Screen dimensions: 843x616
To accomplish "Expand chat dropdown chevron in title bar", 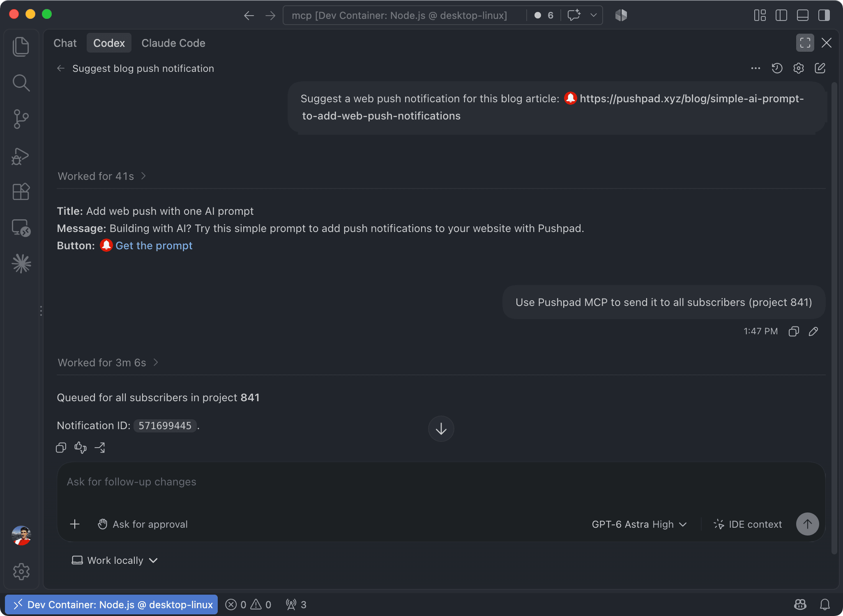I will [x=594, y=16].
